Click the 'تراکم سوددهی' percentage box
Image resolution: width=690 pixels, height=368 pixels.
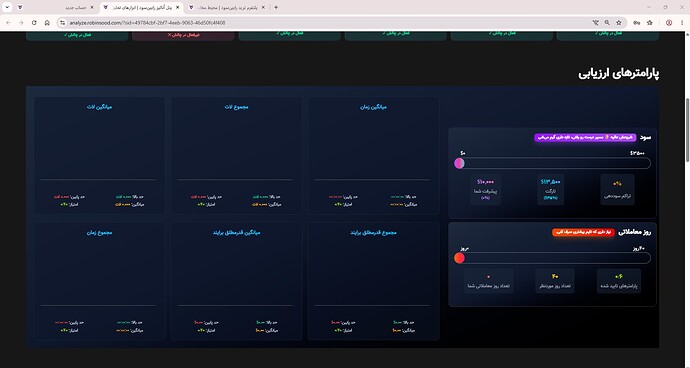click(618, 189)
